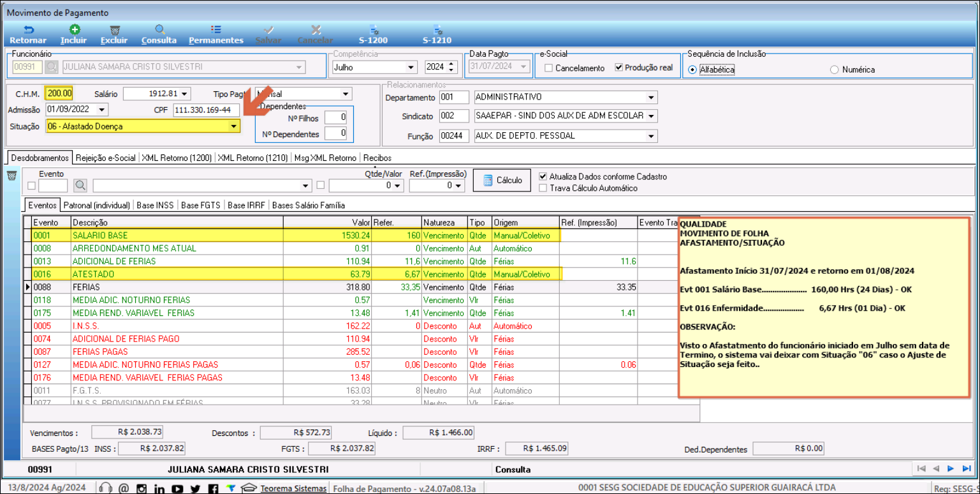This screenshot has width=980, height=494.
Task: Click the Nº Filhos input field
Action: click(335, 117)
